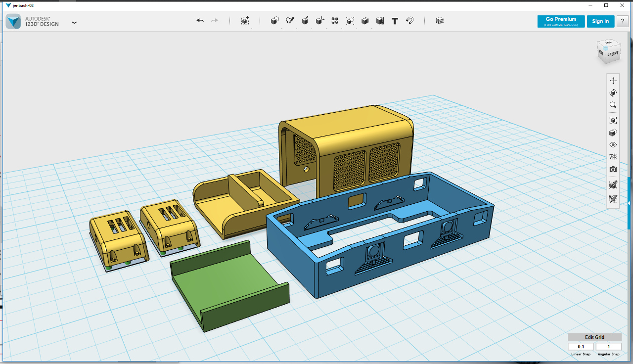Click the Angular Snap value field

(608, 347)
